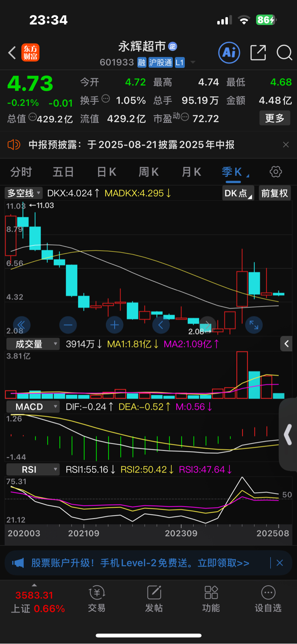The height and width of the screenshot is (644, 297).
Task: Tap the verified badge beside 永辉超市
Action: point(173,46)
